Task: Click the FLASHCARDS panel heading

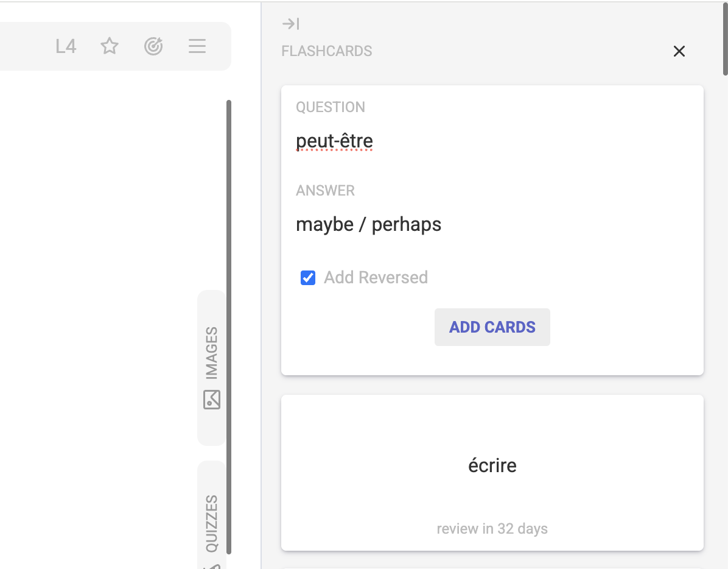Action: tap(327, 51)
